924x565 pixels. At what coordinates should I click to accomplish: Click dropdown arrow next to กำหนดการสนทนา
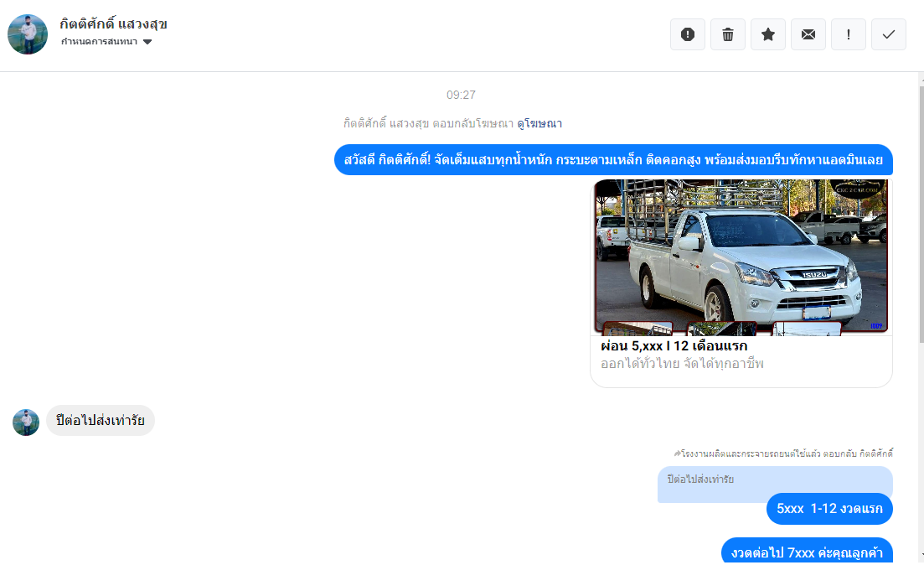[147, 42]
